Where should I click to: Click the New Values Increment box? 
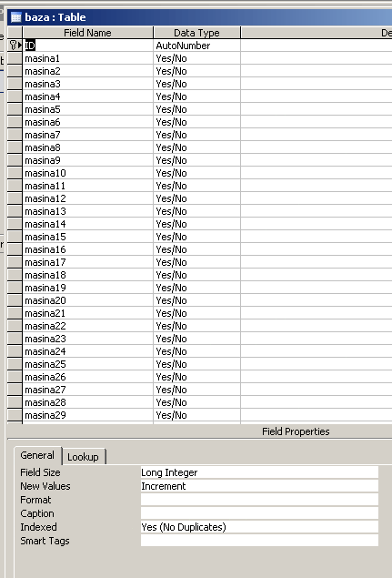pyautogui.click(x=259, y=486)
